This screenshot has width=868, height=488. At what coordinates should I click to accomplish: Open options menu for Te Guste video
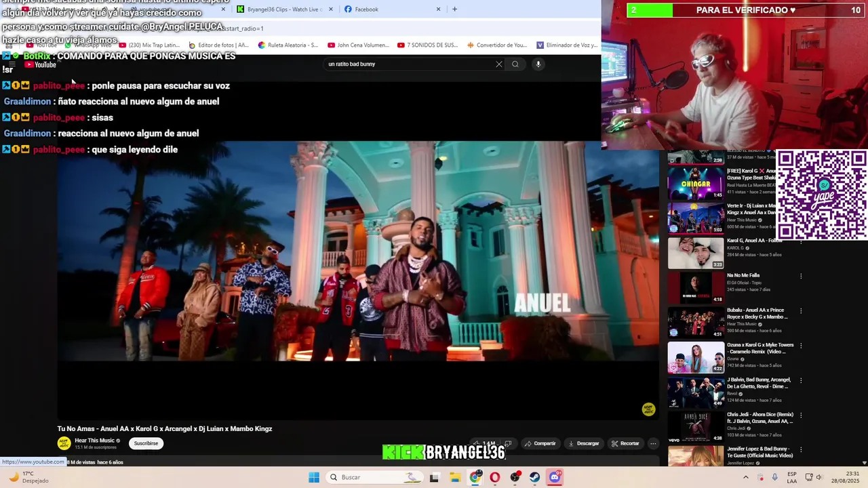[801, 449]
